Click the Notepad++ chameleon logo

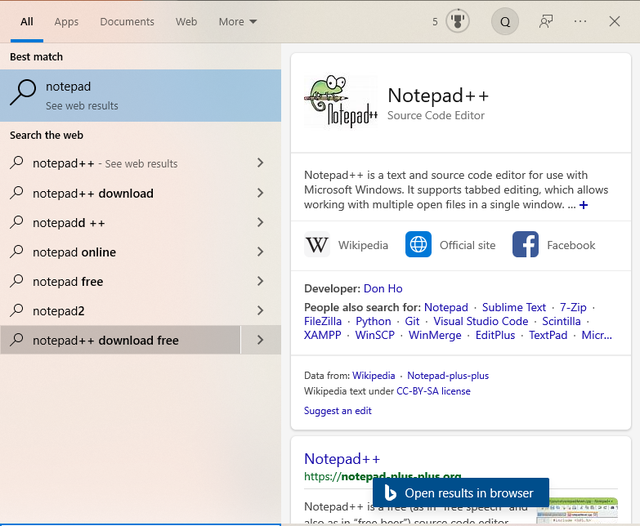[341, 101]
